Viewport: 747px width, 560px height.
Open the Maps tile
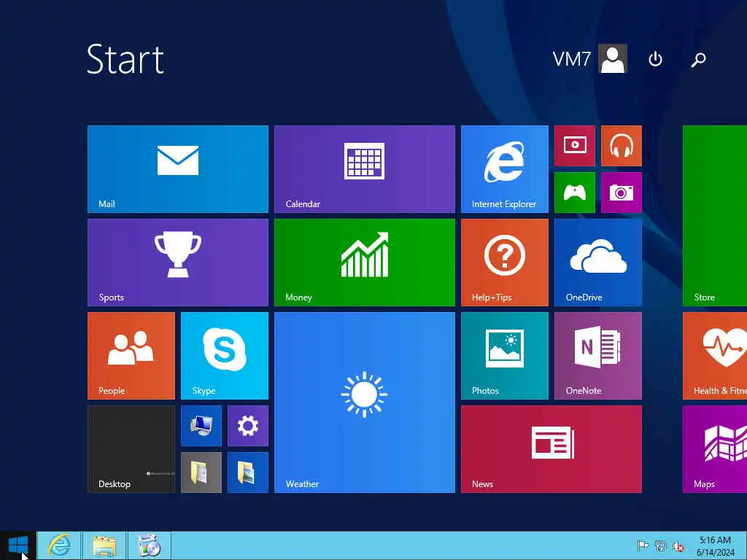715,449
